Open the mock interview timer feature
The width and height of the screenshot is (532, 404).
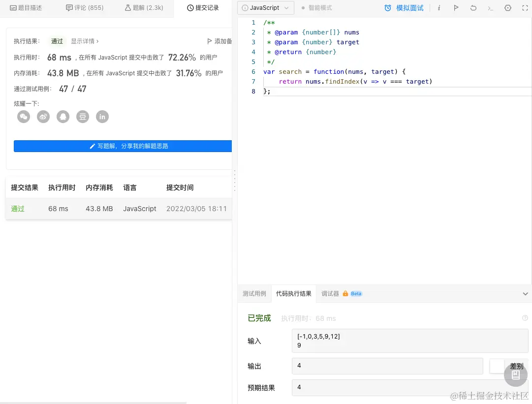404,8
